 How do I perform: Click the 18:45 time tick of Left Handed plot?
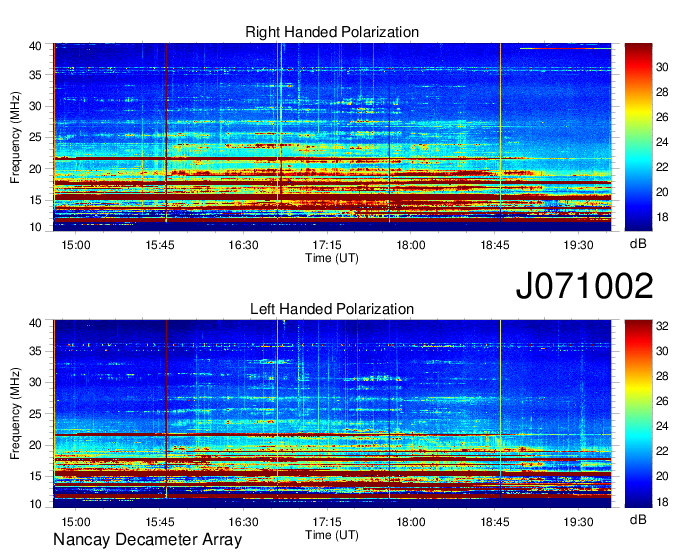tap(495, 522)
